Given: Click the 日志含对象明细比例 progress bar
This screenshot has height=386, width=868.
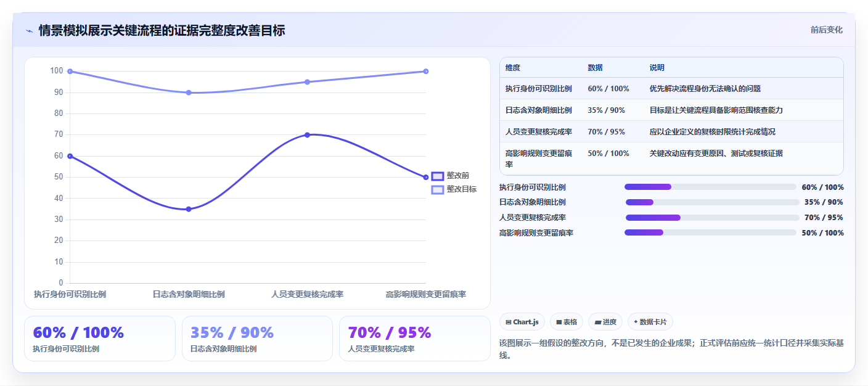Looking at the screenshot, I should (x=712, y=202).
